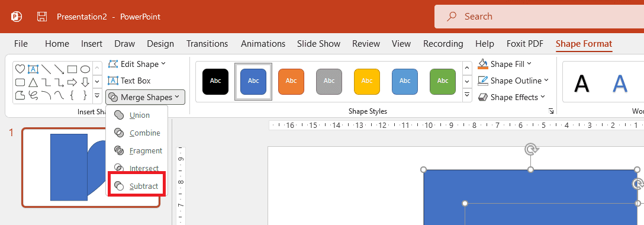Select the Right Arrow block shape
Screen dimensions: 644x225
click(x=72, y=82)
